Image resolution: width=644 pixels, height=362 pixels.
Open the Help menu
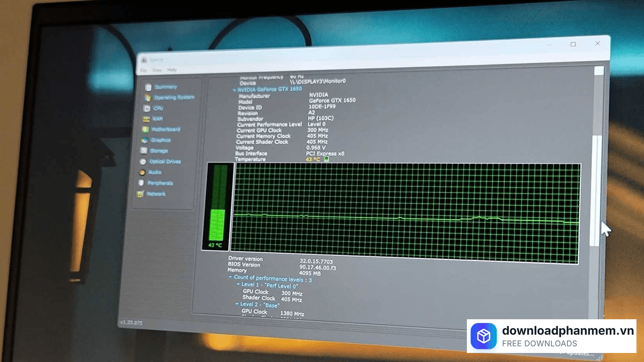172,70
